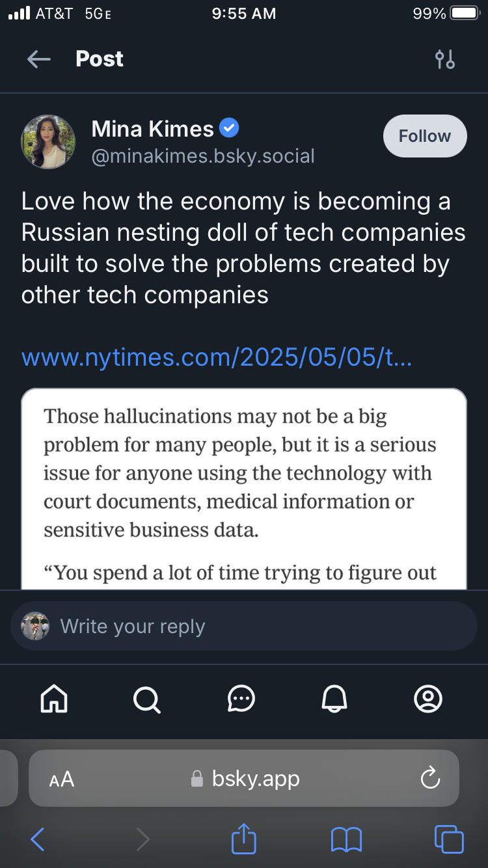Tap the Write your reply field
Image resolution: width=488 pixels, height=868 pixels.
click(244, 626)
